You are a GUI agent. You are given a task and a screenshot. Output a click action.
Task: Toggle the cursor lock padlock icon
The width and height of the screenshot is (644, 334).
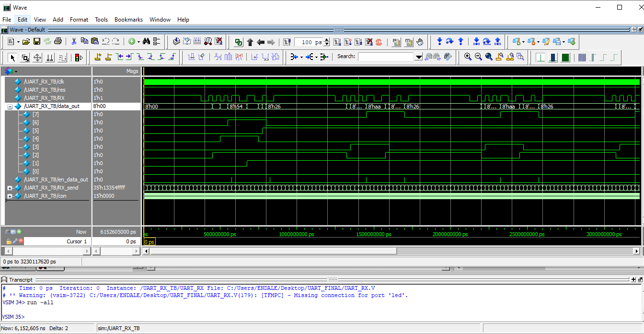(9, 241)
